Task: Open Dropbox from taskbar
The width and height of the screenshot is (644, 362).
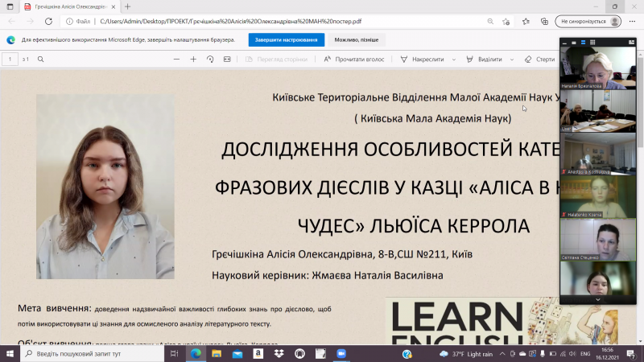Action: pos(279,353)
